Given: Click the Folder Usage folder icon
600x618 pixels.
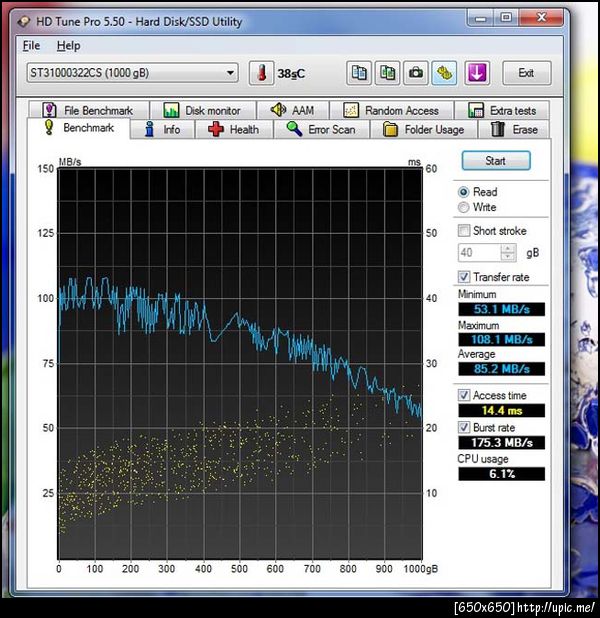Looking at the screenshot, I should point(390,129).
